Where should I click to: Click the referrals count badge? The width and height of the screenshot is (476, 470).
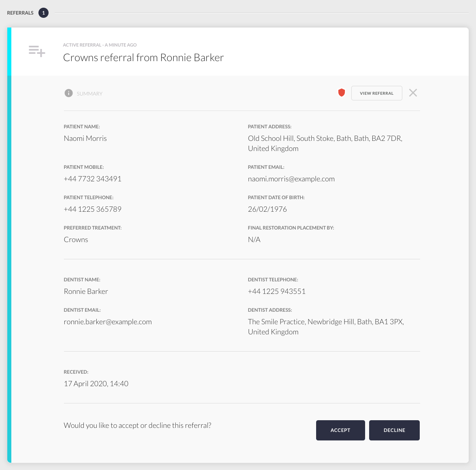[x=43, y=13]
